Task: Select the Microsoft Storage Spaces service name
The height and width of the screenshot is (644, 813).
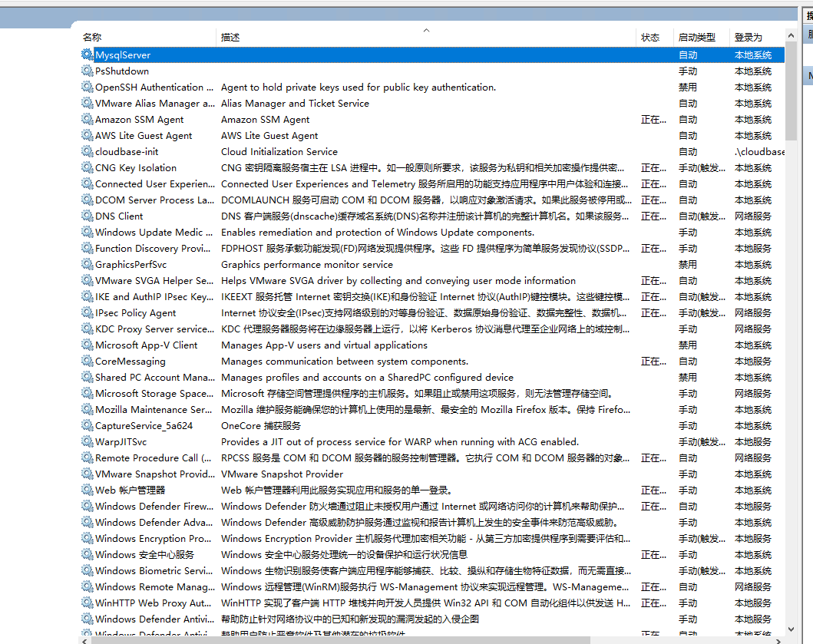Action: click(154, 393)
